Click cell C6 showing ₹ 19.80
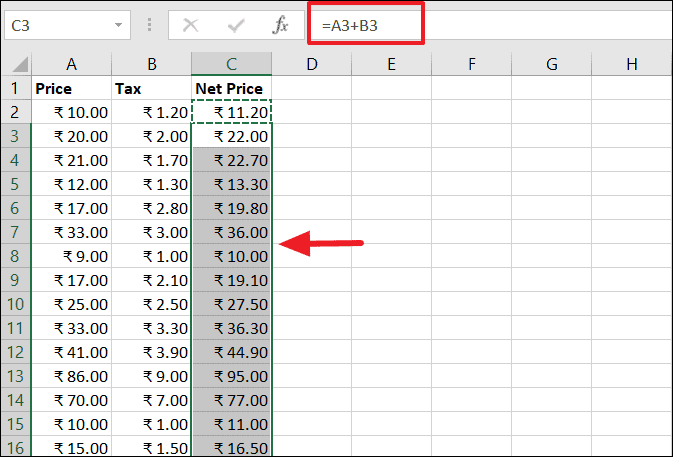Image resolution: width=673 pixels, height=457 pixels. pos(231,208)
